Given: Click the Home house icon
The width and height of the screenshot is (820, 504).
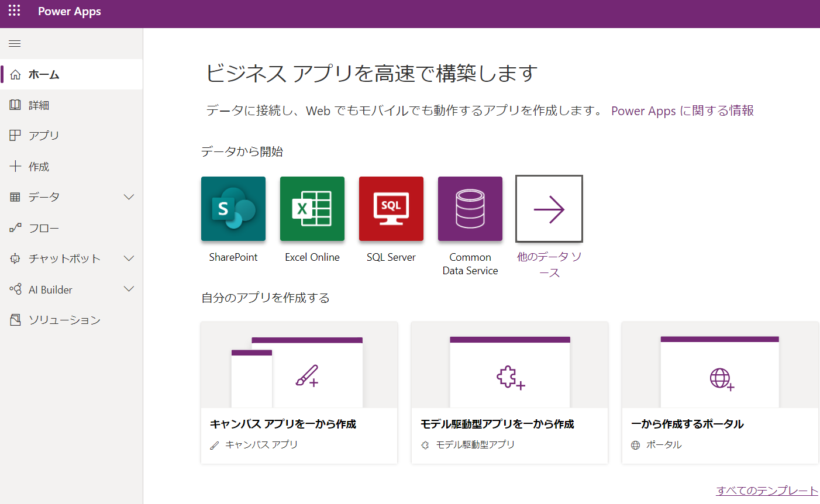Looking at the screenshot, I should (x=15, y=74).
